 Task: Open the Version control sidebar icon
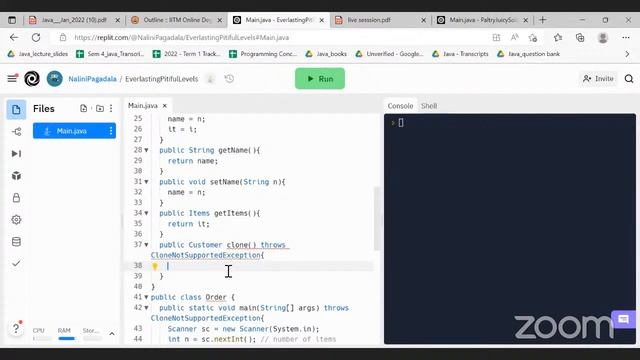pyautogui.click(x=16, y=131)
